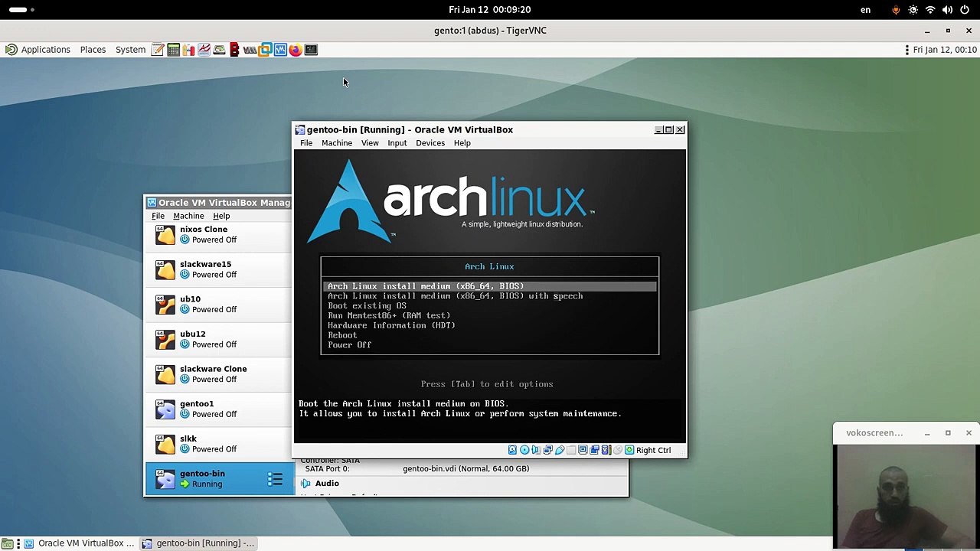Screen dimensions: 980x551
Task: Open the Help menu in VirtualBox Manager
Action: pyautogui.click(x=221, y=216)
